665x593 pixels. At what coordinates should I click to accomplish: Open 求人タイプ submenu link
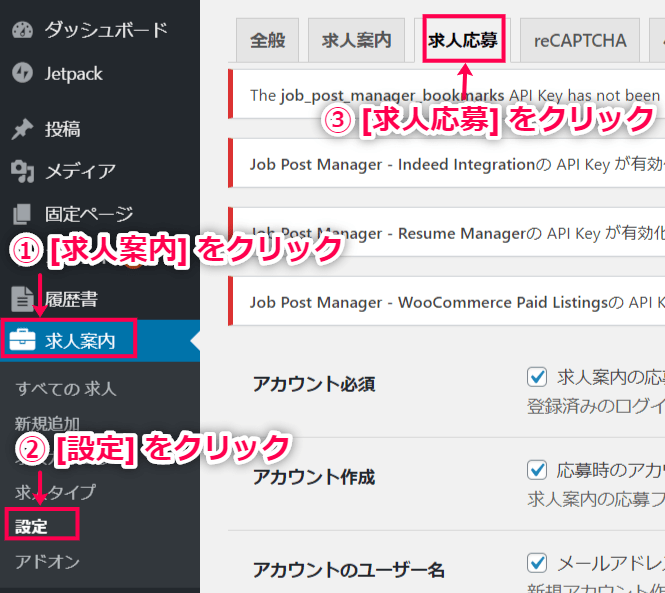click(55, 492)
